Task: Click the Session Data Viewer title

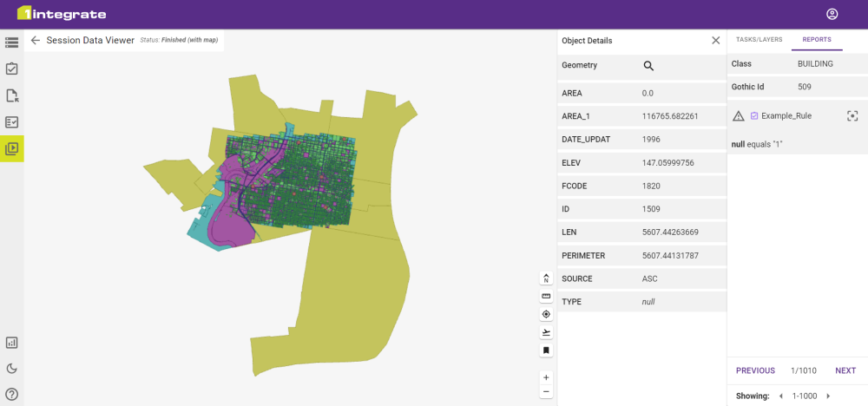Action: point(90,41)
